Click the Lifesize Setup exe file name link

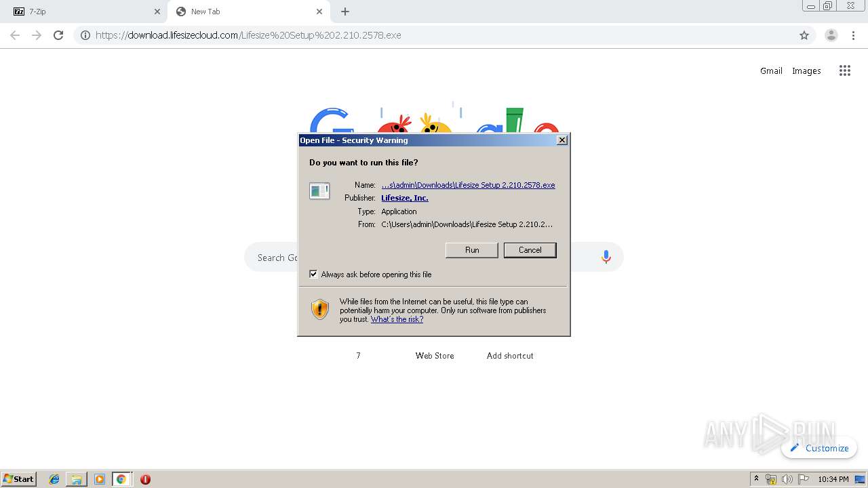click(468, 185)
